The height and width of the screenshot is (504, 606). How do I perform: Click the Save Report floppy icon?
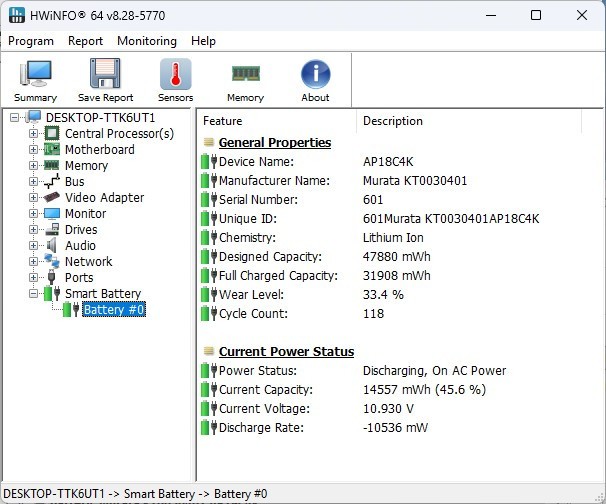(x=105, y=73)
